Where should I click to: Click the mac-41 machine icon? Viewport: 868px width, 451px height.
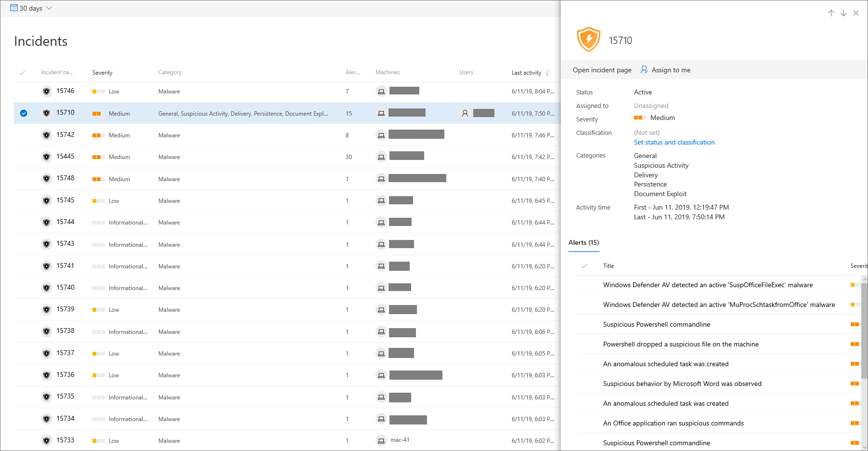coord(381,440)
